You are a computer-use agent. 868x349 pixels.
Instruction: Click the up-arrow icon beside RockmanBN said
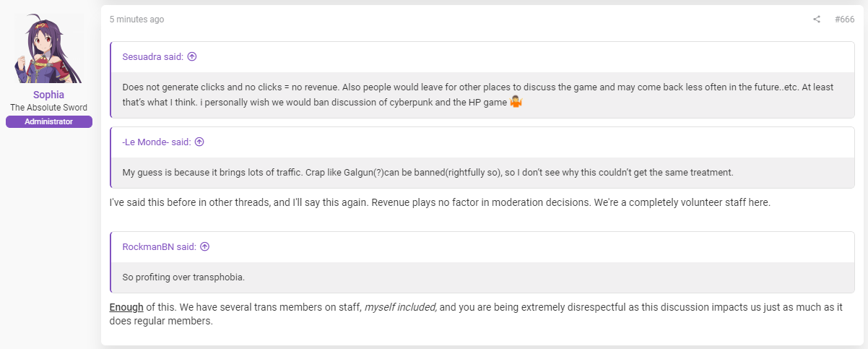click(204, 246)
